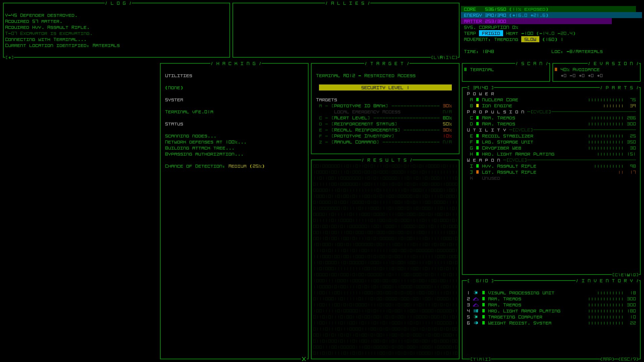Click the integrity bar of Nuclear Core
The width and height of the screenshot is (644, 362).
click(606, 100)
